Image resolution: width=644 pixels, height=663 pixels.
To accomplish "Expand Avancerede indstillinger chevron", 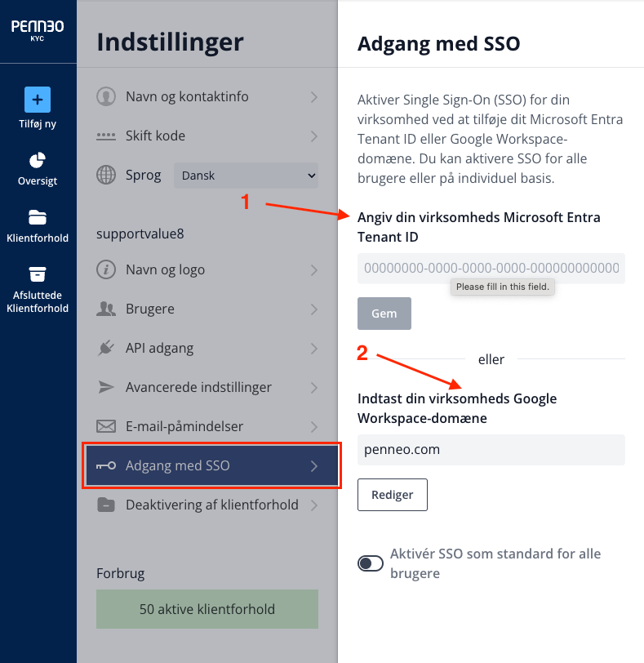I will pyautogui.click(x=314, y=388).
